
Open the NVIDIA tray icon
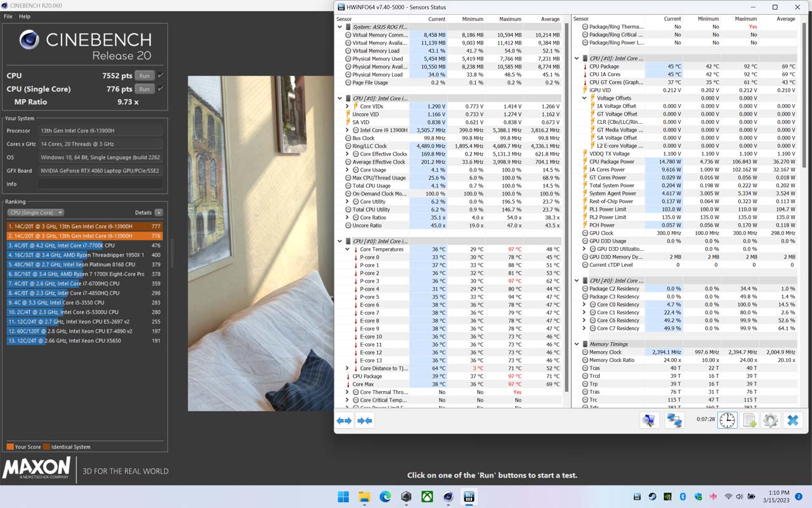click(668, 497)
